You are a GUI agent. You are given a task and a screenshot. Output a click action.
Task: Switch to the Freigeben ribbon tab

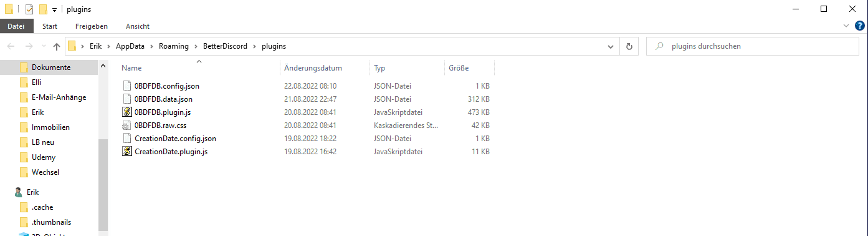point(92,26)
